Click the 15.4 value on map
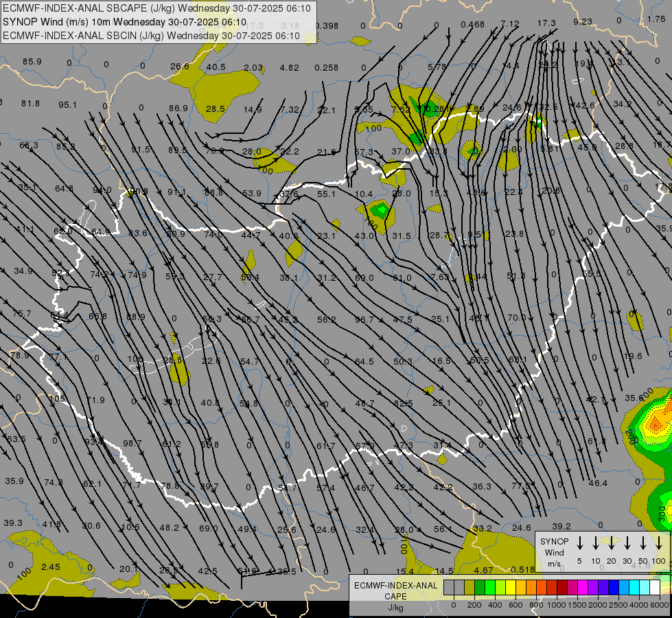This screenshot has height=618, width=672. tap(404, 571)
